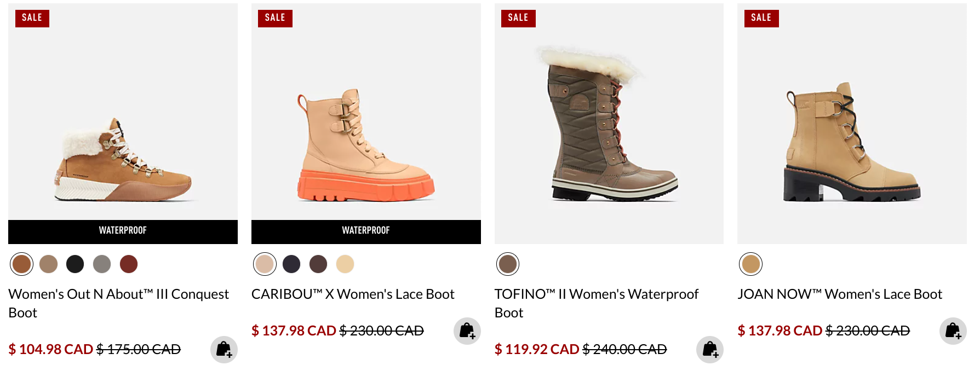Image resolution: width=980 pixels, height=365 pixels.
Task: Add Out N About III Conquest Boot to bag
Action: [x=224, y=349]
